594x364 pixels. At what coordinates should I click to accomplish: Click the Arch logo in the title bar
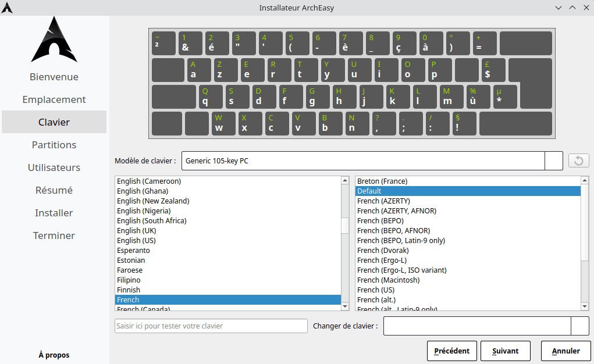[x=8, y=8]
